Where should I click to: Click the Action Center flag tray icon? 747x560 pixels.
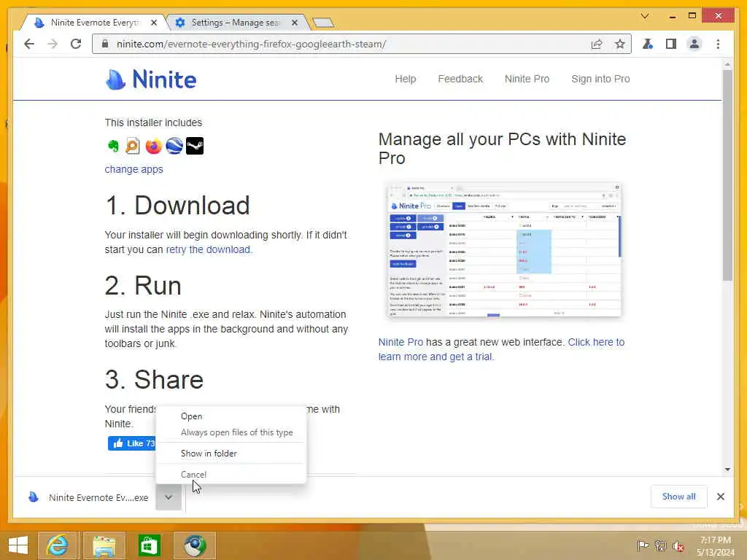[642, 545]
